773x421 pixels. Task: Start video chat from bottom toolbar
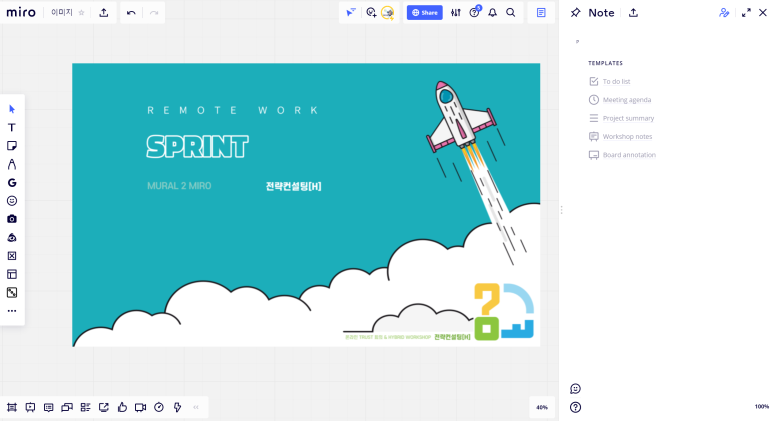[141, 407]
